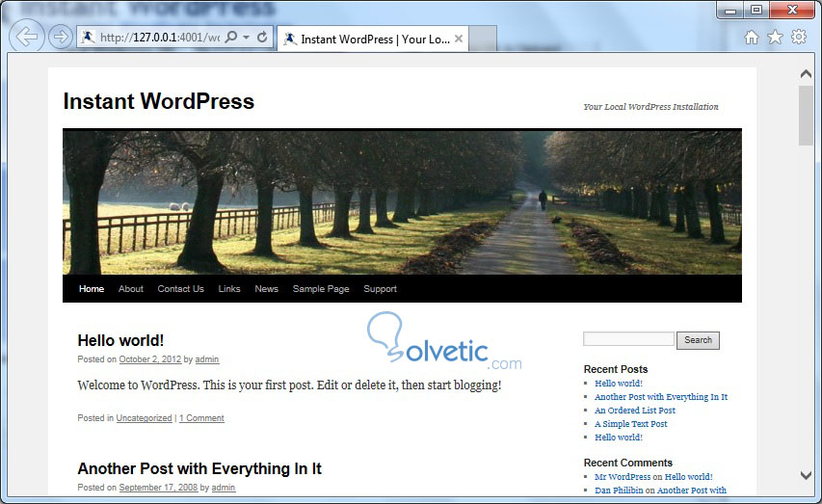
Task: Close the Instant WordPress tab
Action: click(458, 39)
